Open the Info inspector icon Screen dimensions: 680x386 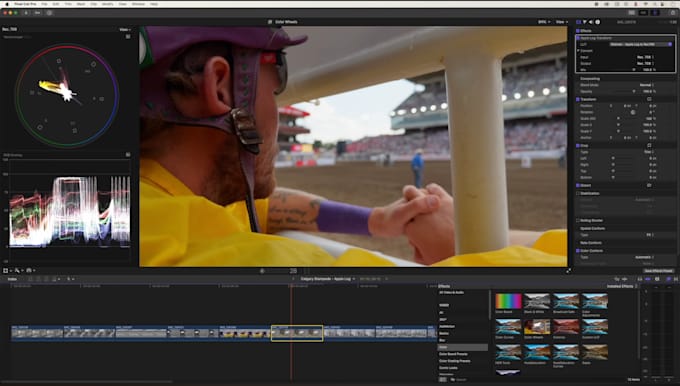(x=598, y=22)
